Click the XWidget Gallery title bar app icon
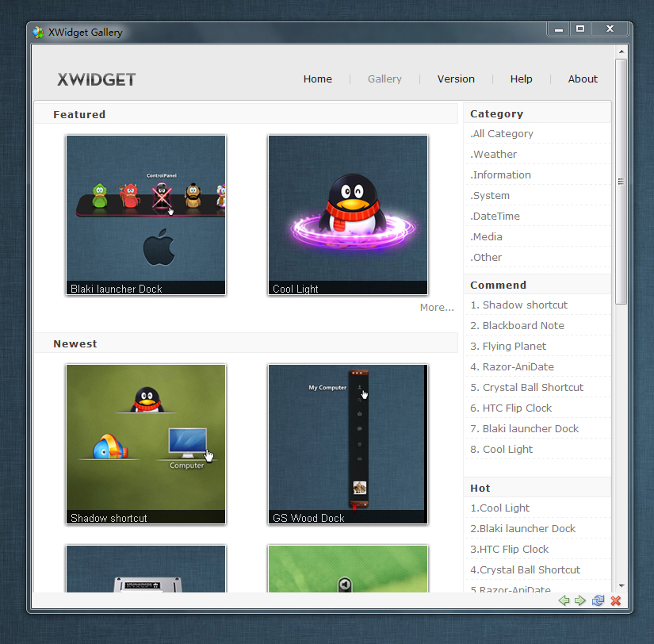 point(38,33)
